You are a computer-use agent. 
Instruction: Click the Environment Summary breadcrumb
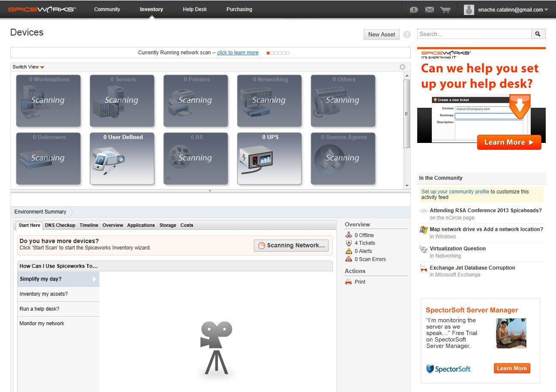click(40, 212)
